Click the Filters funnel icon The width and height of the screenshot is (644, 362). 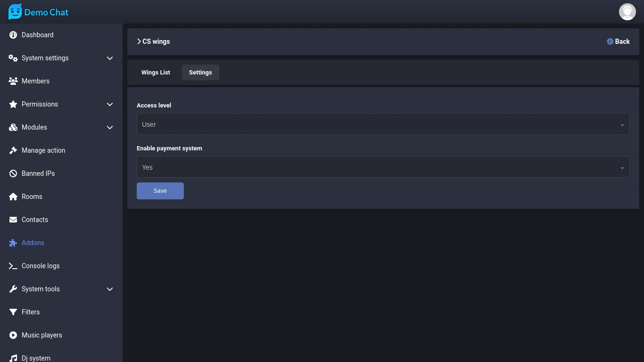tap(13, 312)
